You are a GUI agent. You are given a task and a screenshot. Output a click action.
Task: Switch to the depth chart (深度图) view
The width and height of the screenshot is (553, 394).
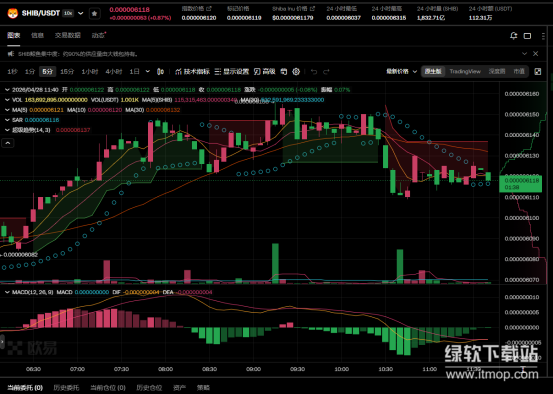497,72
